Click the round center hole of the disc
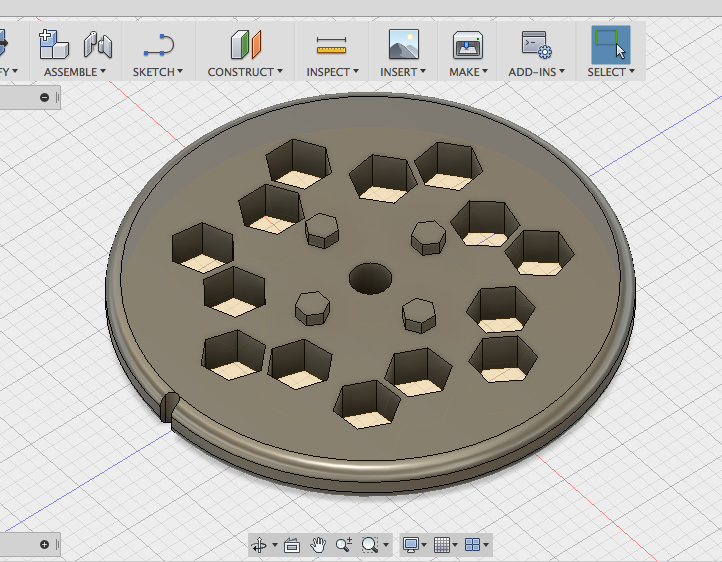This screenshot has height=562, width=722. point(370,278)
